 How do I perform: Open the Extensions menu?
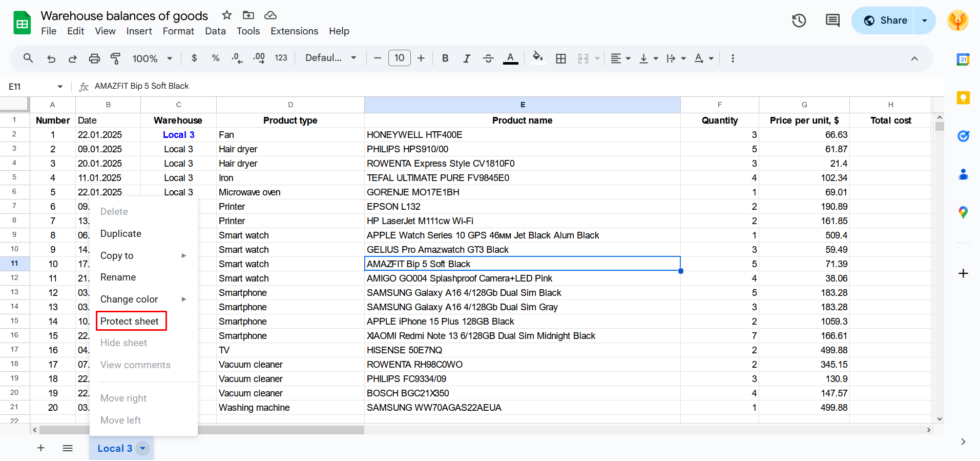[x=295, y=31]
